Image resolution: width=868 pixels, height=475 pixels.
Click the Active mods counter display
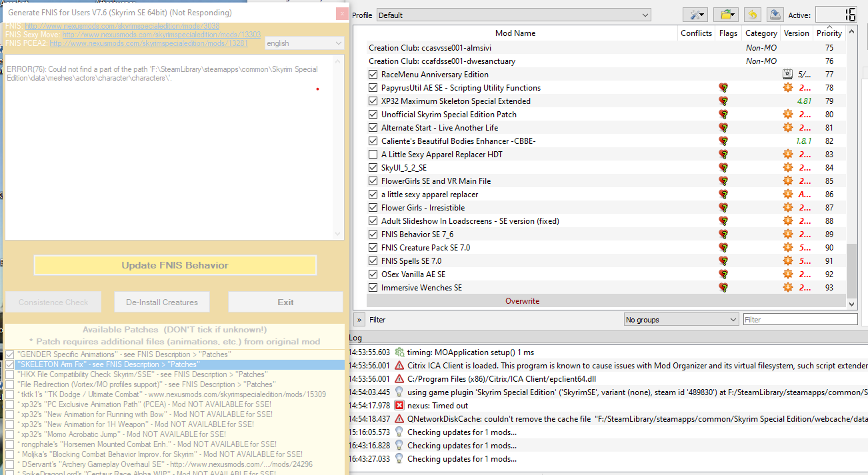click(x=836, y=15)
